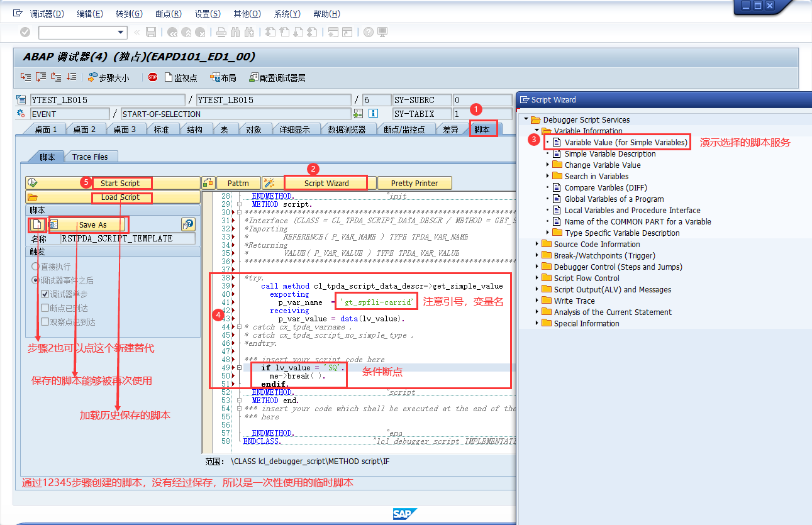Click the Exit icon in the toolbar

pos(186,32)
